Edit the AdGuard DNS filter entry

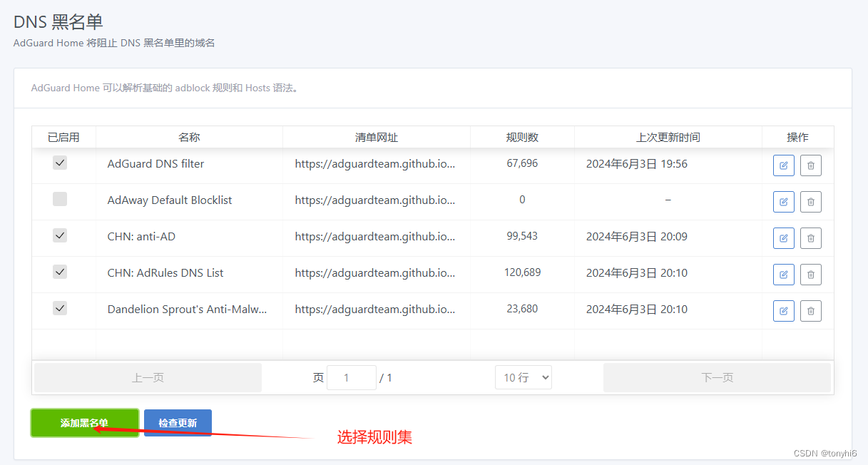click(x=783, y=165)
